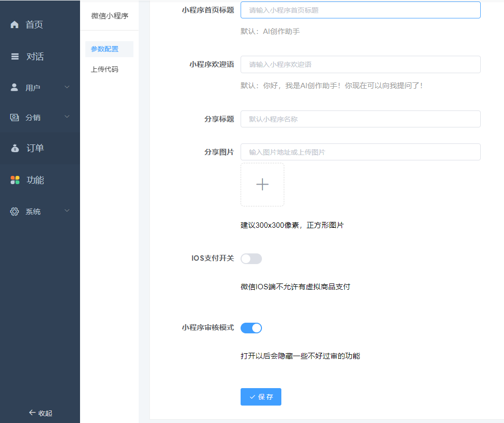Select the 首页 home icon in the sidebar
Screen dimensions: 504x423
14,24
